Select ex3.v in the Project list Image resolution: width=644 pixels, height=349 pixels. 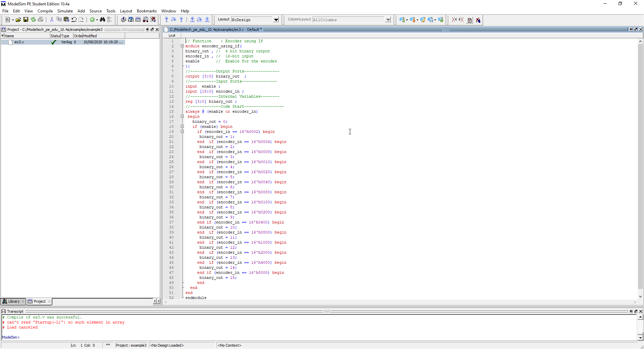pyautogui.click(x=19, y=42)
